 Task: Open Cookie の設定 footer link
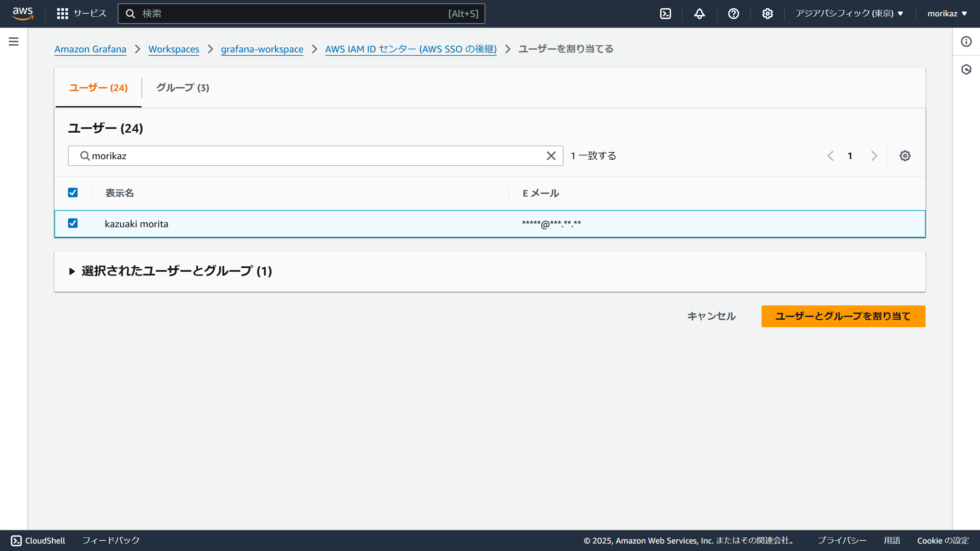943,540
